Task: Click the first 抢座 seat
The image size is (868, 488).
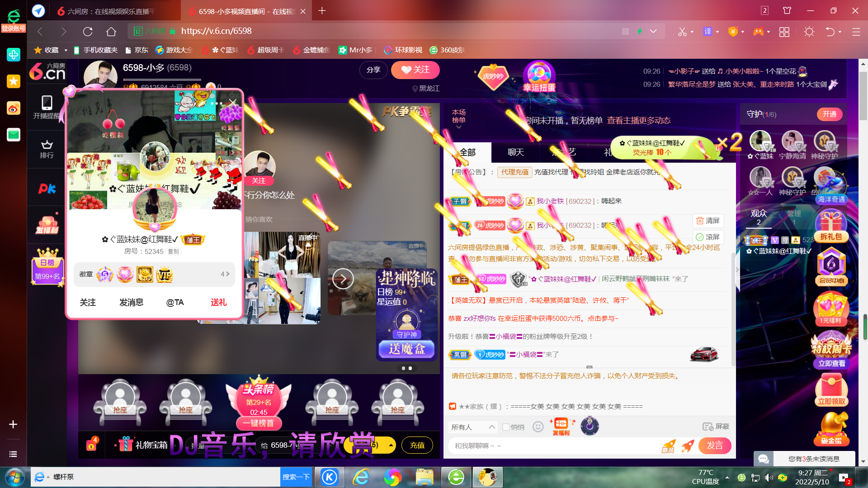Action: [x=120, y=403]
